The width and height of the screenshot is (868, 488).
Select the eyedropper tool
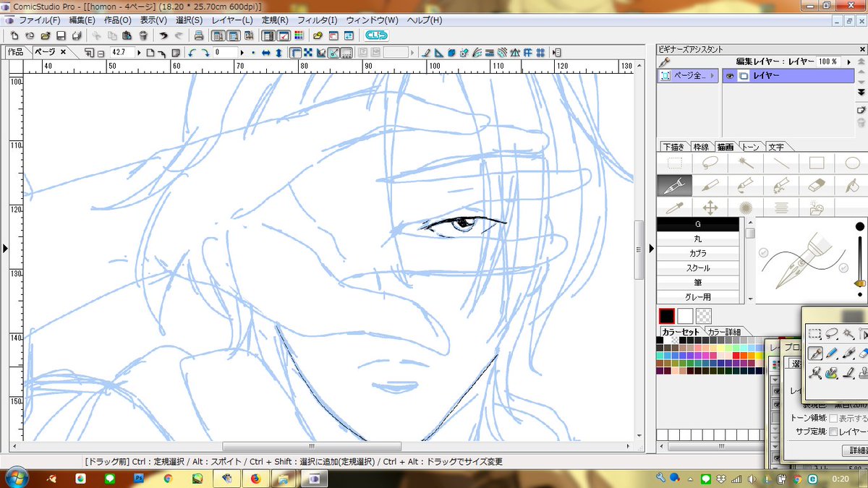point(674,208)
